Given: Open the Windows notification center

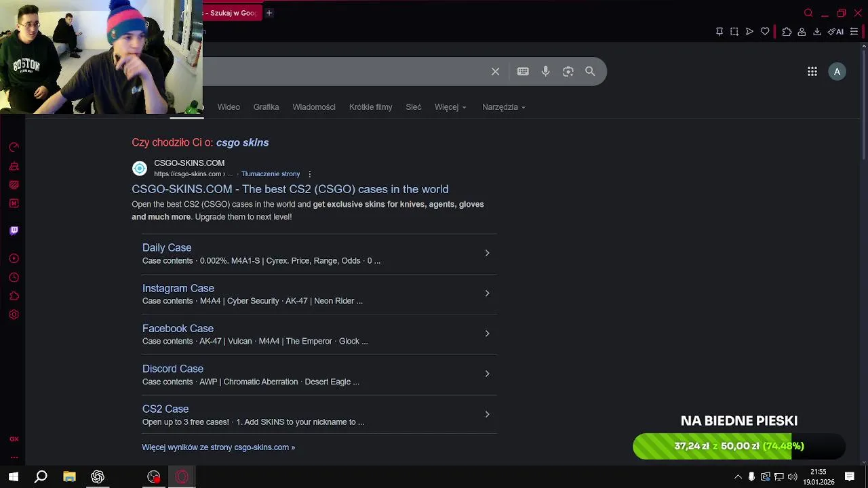Looking at the screenshot, I should coord(850,477).
